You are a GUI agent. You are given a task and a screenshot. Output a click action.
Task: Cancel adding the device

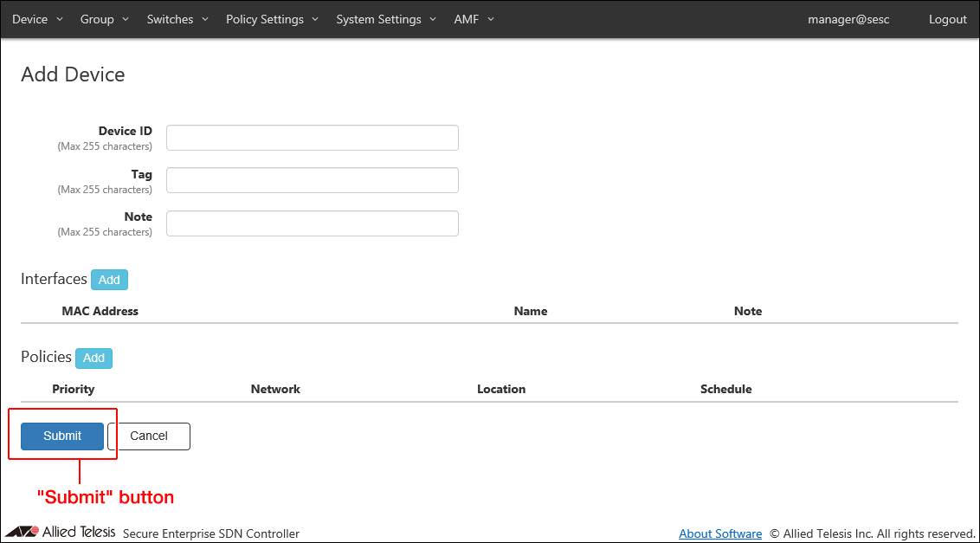point(149,436)
